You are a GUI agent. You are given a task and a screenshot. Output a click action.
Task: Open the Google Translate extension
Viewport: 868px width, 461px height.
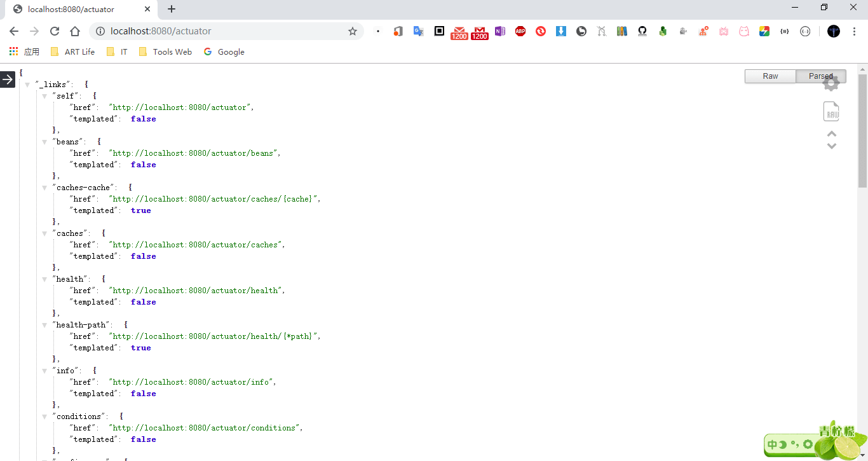(418, 31)
